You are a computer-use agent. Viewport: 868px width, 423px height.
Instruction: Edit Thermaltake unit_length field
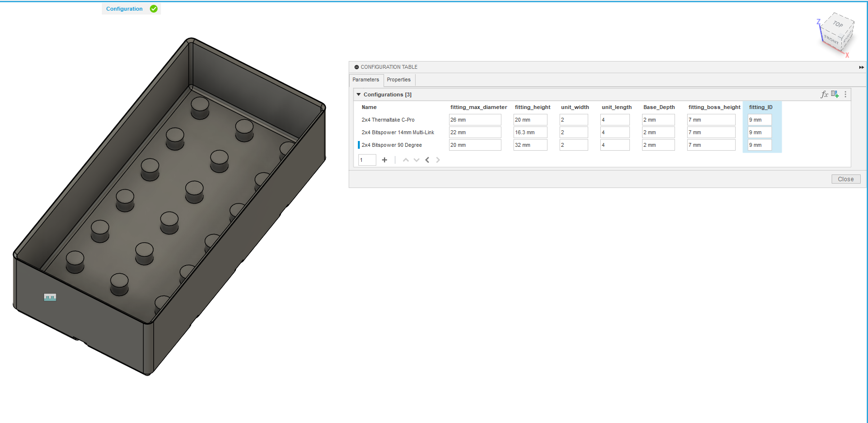tap(615, 120)
